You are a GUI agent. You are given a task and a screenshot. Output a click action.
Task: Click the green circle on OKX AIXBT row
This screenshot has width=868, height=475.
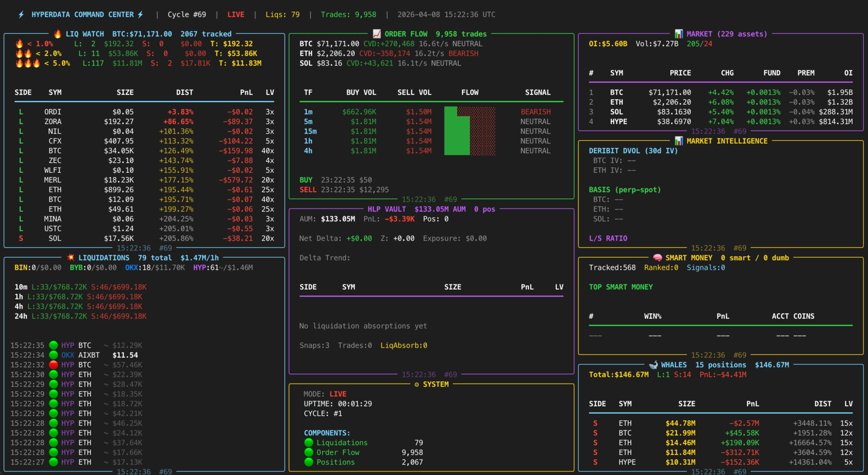[x=54, y=355]
